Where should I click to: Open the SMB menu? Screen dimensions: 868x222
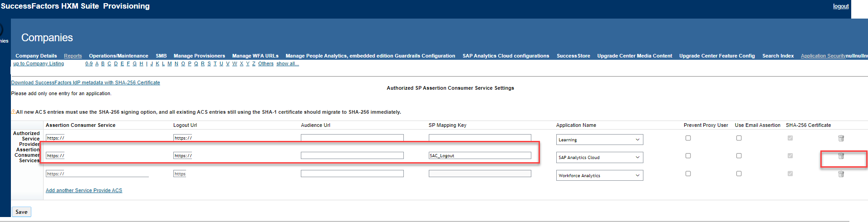pos(161,56)
